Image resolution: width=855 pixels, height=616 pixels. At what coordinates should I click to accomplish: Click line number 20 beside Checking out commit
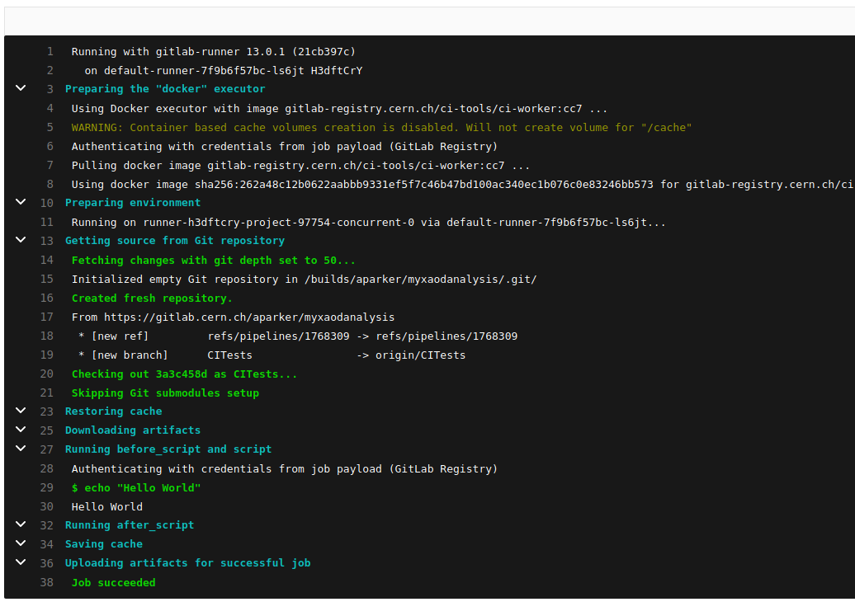(47, 374)
